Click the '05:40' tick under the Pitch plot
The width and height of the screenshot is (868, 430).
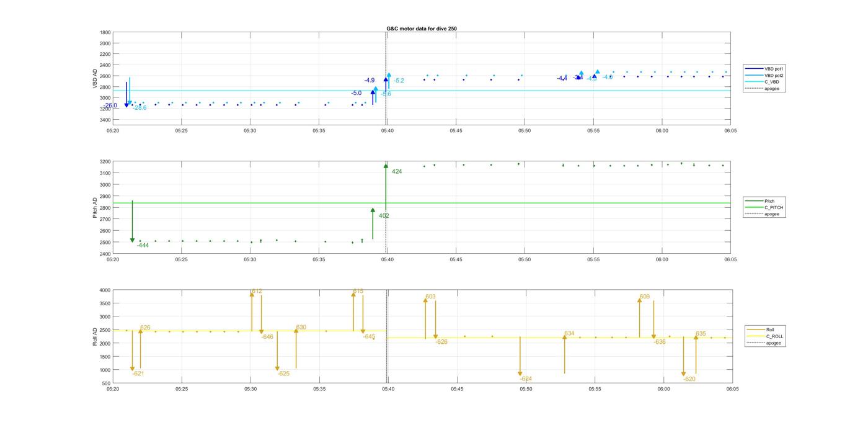coord(387,260)
